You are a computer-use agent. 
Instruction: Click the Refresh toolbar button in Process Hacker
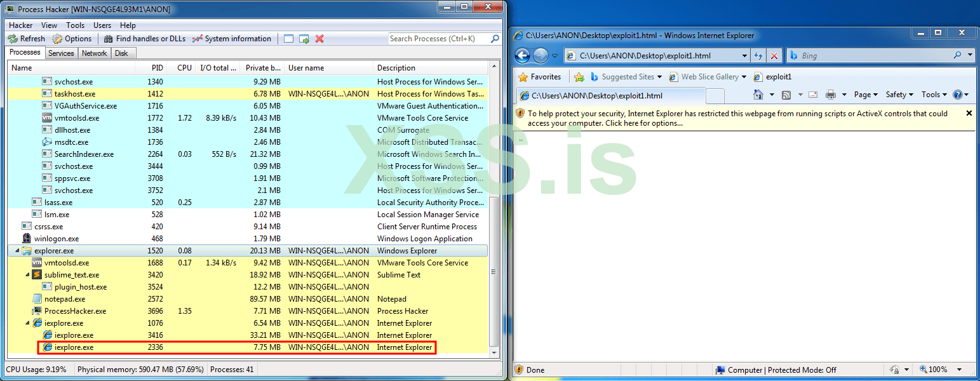(x=27, y=39)
